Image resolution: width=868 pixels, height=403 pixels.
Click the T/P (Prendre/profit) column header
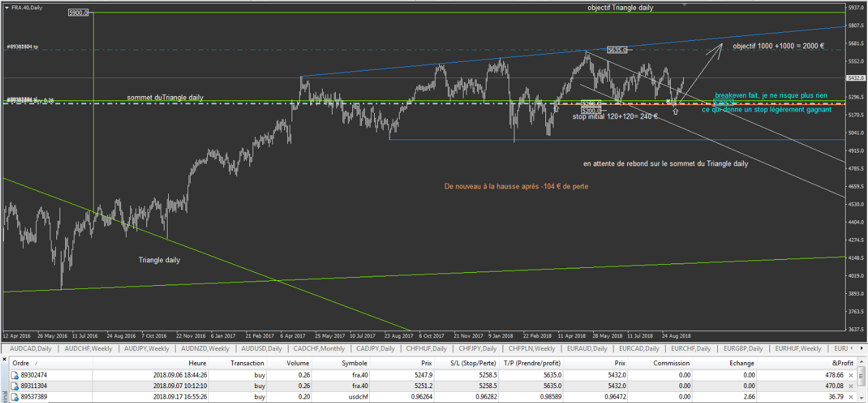pyautogui.click(x=530, y=363)
